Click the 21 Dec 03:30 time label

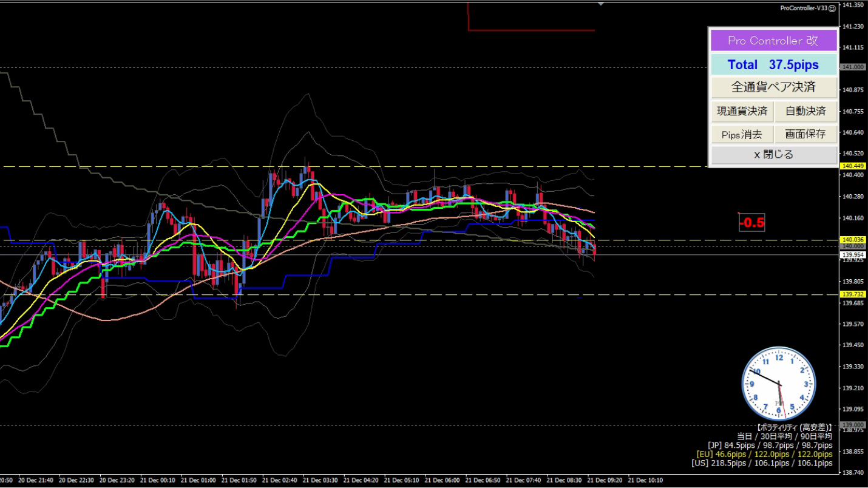[320, 480]
